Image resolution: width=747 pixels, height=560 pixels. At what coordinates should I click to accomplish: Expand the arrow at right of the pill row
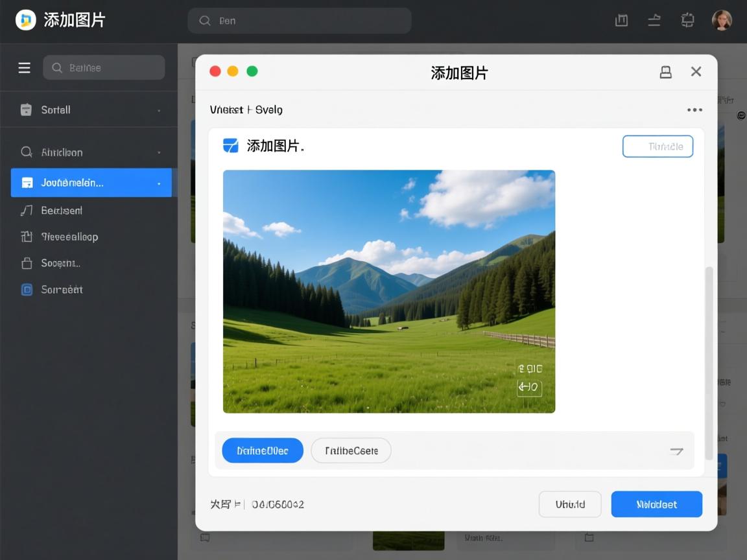click(x=676, y=450)
